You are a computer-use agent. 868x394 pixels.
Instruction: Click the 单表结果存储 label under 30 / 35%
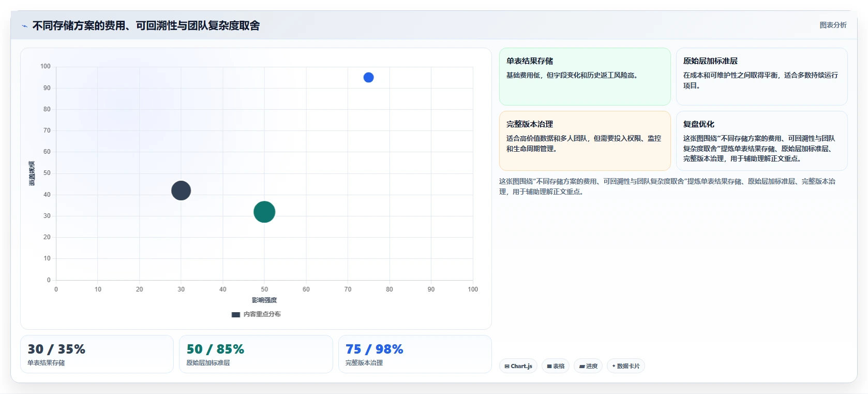click(x=46, y=363)
